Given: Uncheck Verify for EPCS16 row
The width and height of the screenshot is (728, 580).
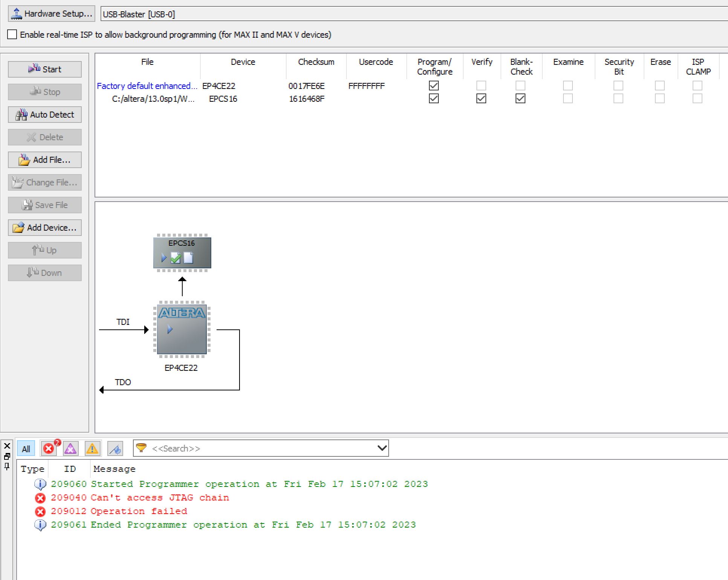Looking at the screenshot, I should 481,98.
